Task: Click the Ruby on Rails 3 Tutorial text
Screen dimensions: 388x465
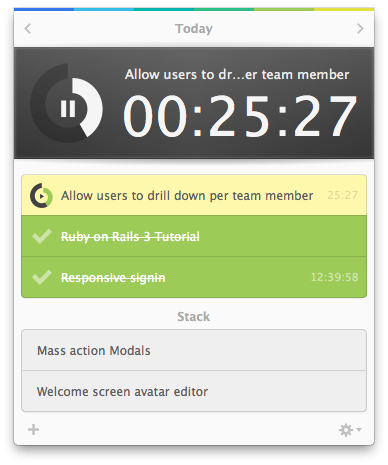Action: (130, 237)
